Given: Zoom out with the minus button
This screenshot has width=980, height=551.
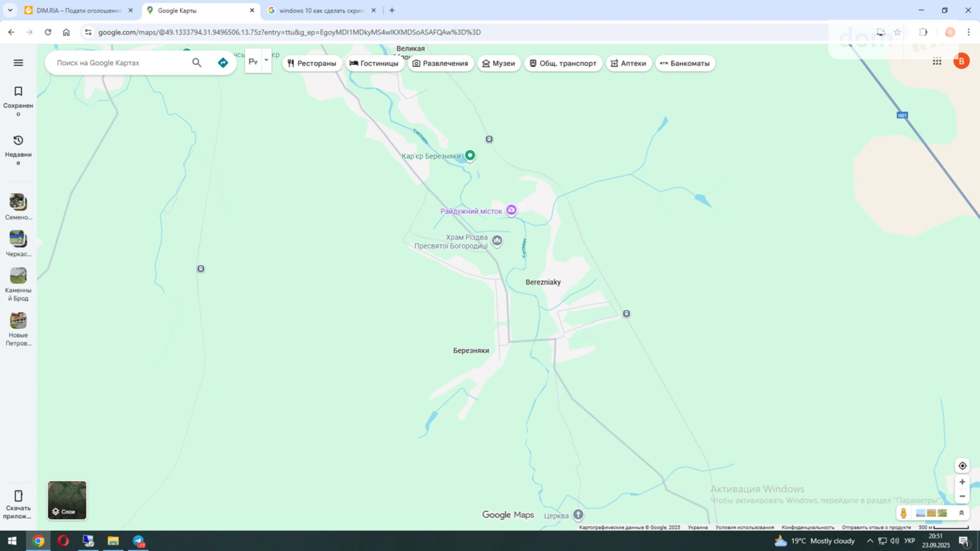Looking at the screenshot, I should click(962, 496).
